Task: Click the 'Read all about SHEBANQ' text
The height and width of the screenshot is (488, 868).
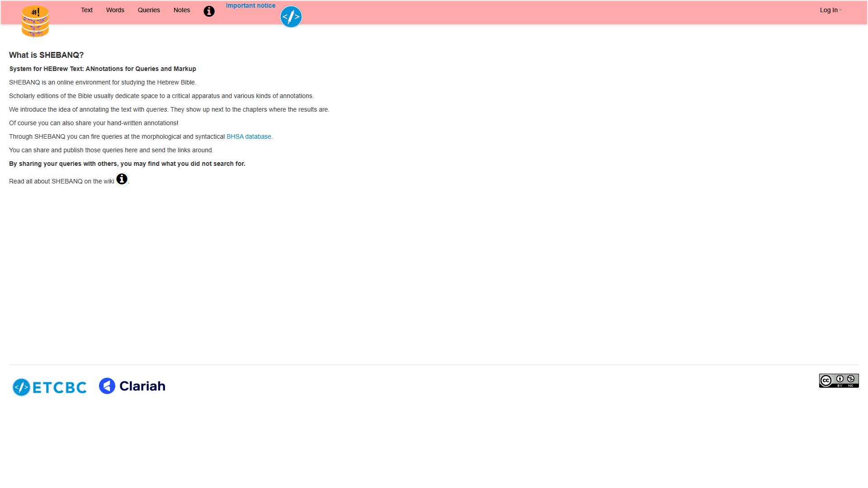Action: coord(61,181)
